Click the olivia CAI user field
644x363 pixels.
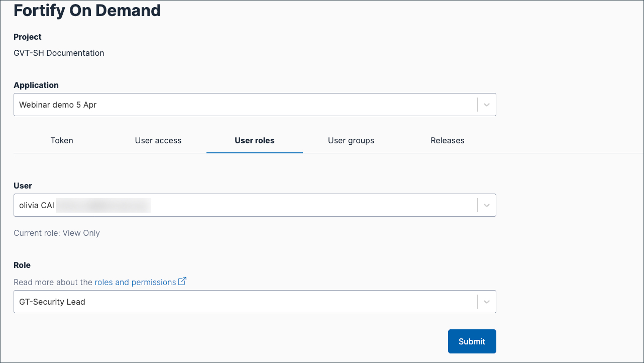pos(255,205)
